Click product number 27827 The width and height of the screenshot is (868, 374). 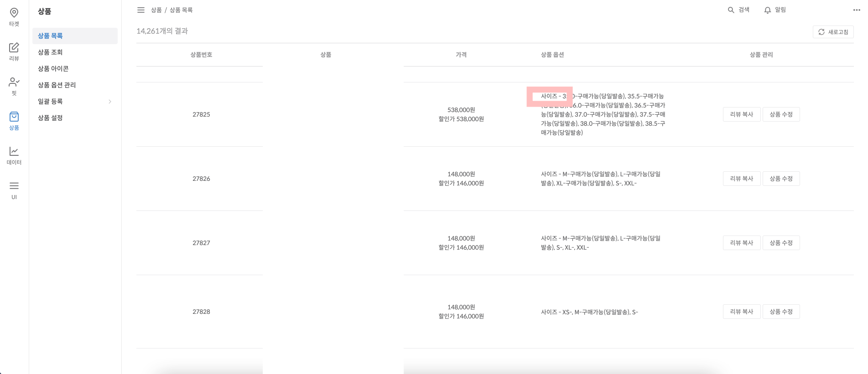[201, 243]
